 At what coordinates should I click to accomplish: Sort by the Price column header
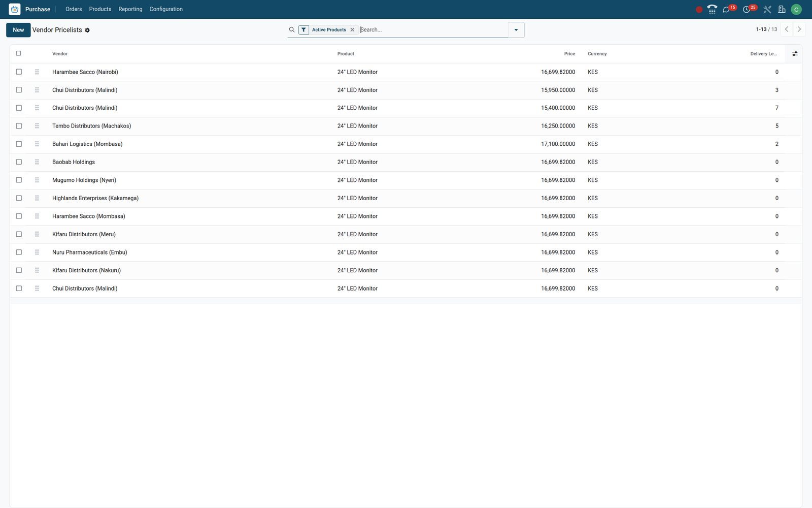(569, 54)
